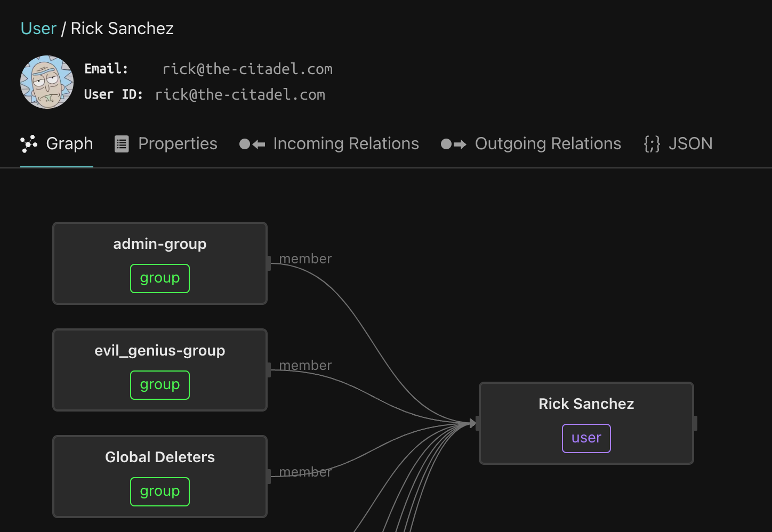
Task: Click the user badge in Rick Sanchez node
Action: pyautogui.click(x=586, y=438)
